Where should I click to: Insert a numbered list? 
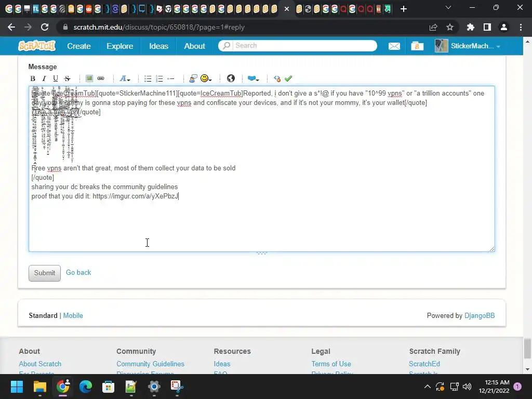coord(159,79)
